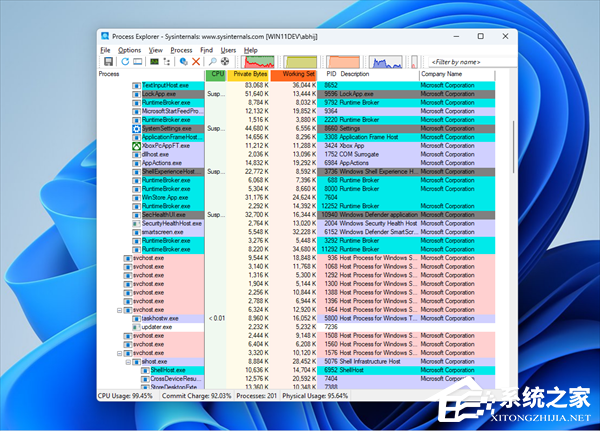Open the System Information toolbar icon

tap(154, 62)
